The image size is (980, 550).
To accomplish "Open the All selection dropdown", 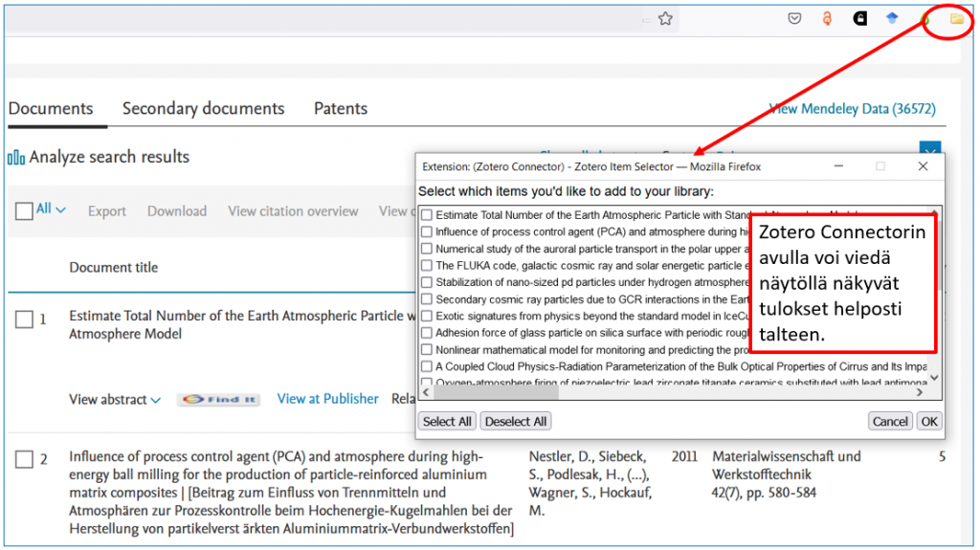I will [x=52, y=209].
